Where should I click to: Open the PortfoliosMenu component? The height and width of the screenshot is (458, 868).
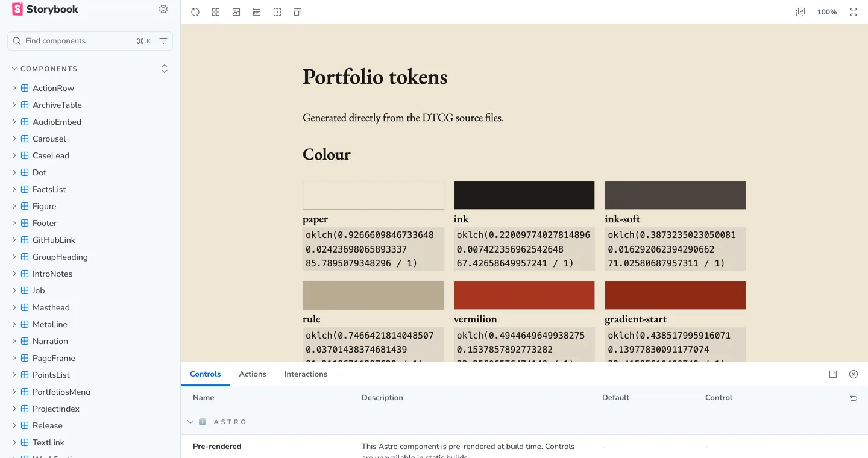pos(61,392)
